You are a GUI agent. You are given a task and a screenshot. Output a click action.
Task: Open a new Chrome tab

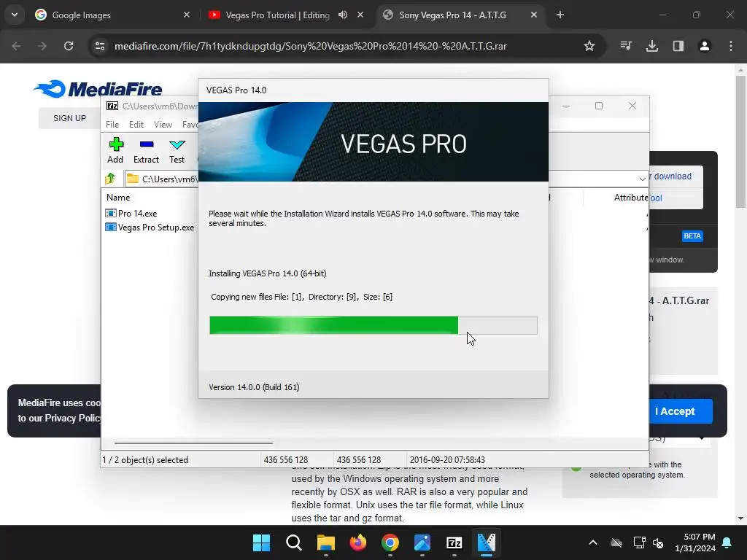(560, 15)
